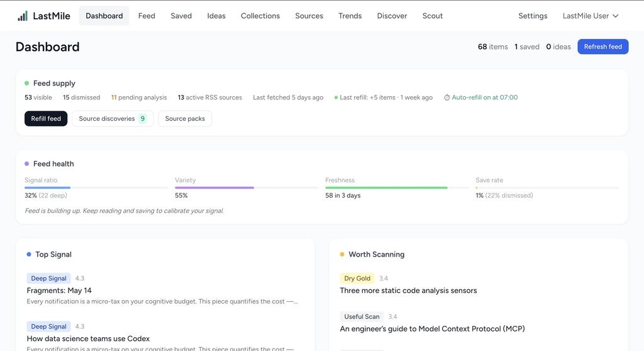Go to the Collections tab

pyautogui.click(x=260, y=16)
